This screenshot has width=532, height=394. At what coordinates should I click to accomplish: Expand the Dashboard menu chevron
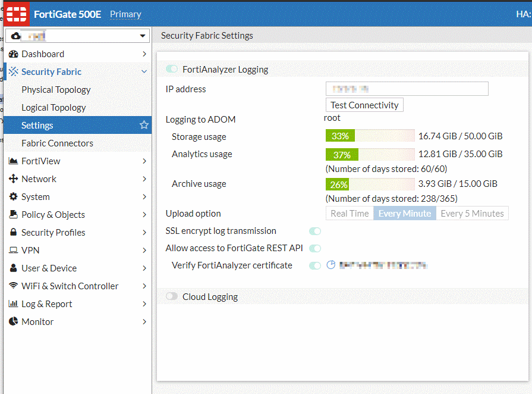click(x=144, y=54)
